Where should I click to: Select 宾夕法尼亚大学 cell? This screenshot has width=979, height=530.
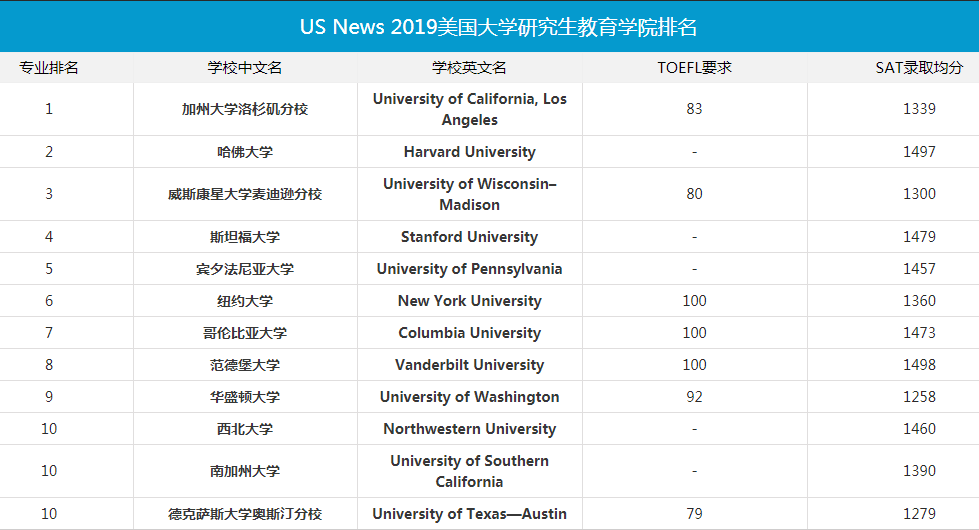(x=245, y=268)
